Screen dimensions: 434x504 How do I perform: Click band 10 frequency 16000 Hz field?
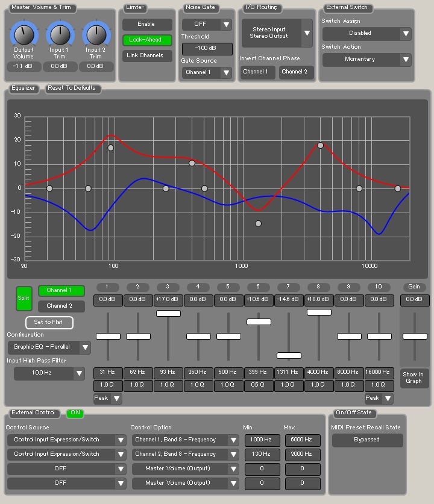[379, 373]
